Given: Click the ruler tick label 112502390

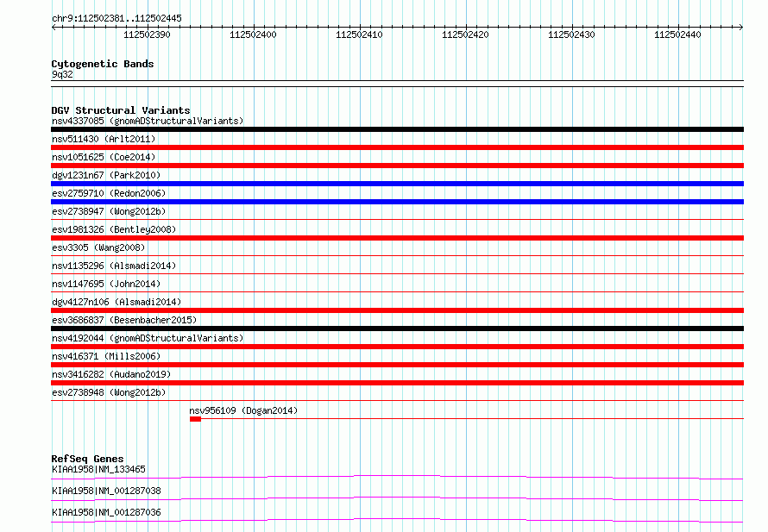Looking at the screenshot, I should point(147,34).
